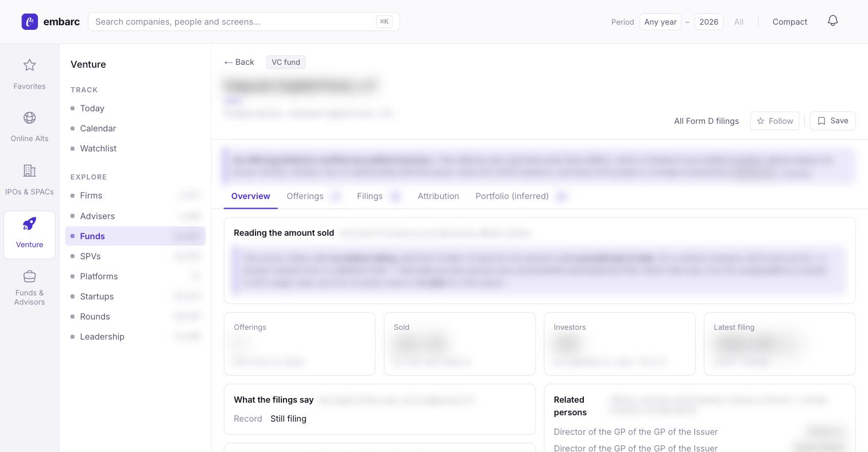Screen dimensions: 868x452
Task: Open IPOs & SPACs building section
Action: click(x=29, y=180)
